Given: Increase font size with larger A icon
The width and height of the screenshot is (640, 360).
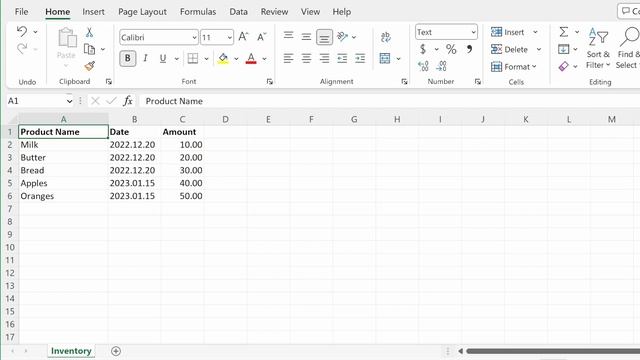Looking at the screenshot, I should [243, 37].
